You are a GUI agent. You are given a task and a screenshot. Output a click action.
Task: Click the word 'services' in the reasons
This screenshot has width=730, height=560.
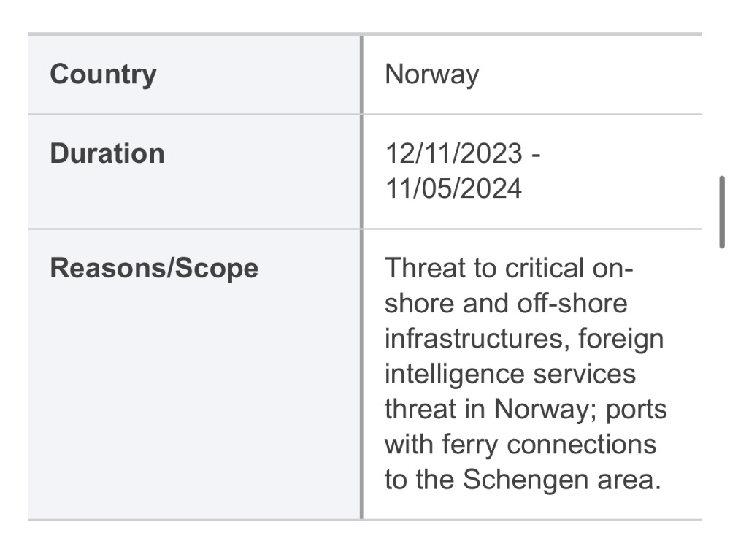584,375
